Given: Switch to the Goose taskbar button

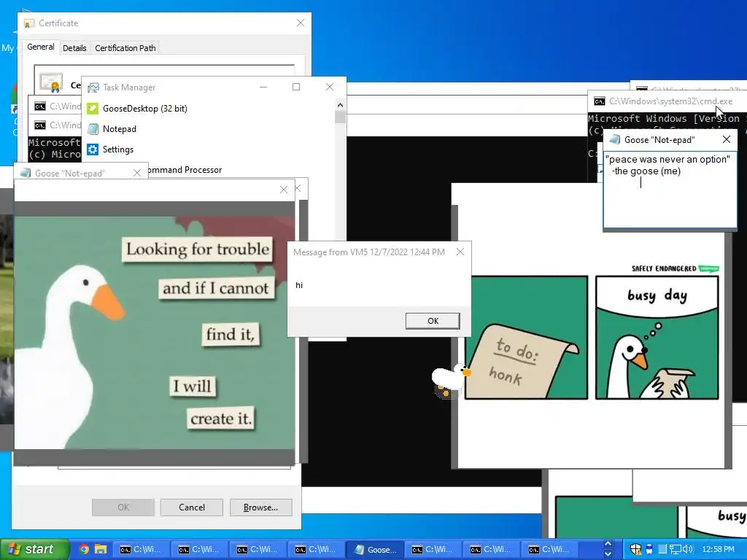Looking at the screenshot, I should (376, 550).
